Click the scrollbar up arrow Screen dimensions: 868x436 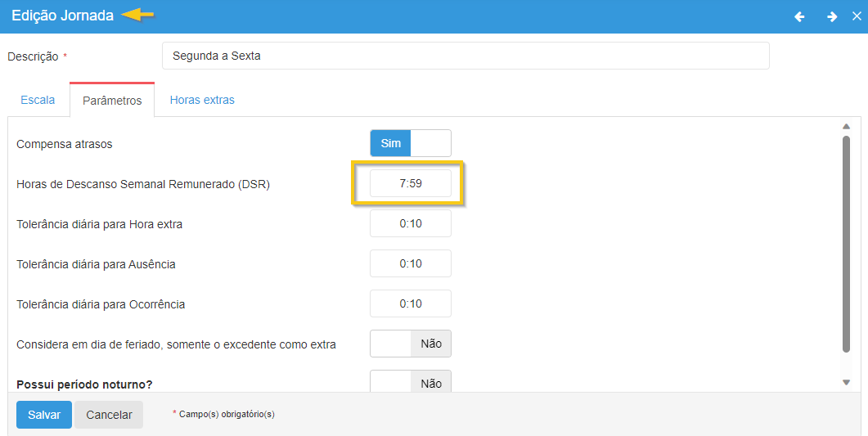[x=847, y=126]
